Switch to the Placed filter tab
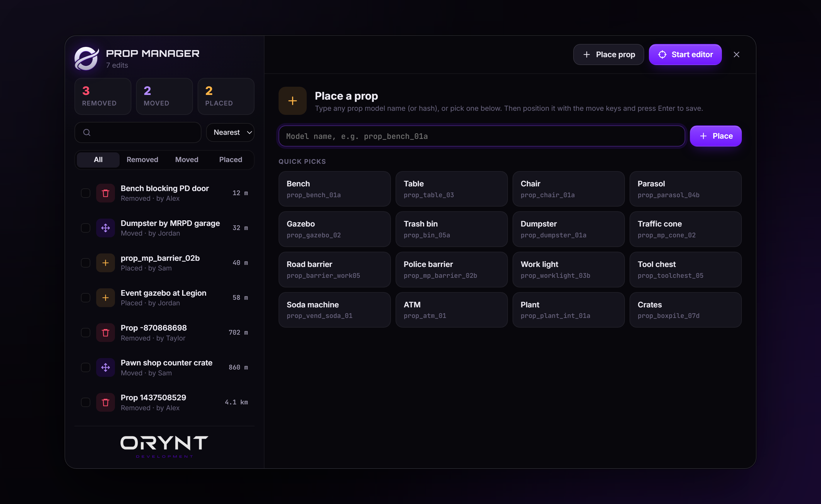 (231, 160)
